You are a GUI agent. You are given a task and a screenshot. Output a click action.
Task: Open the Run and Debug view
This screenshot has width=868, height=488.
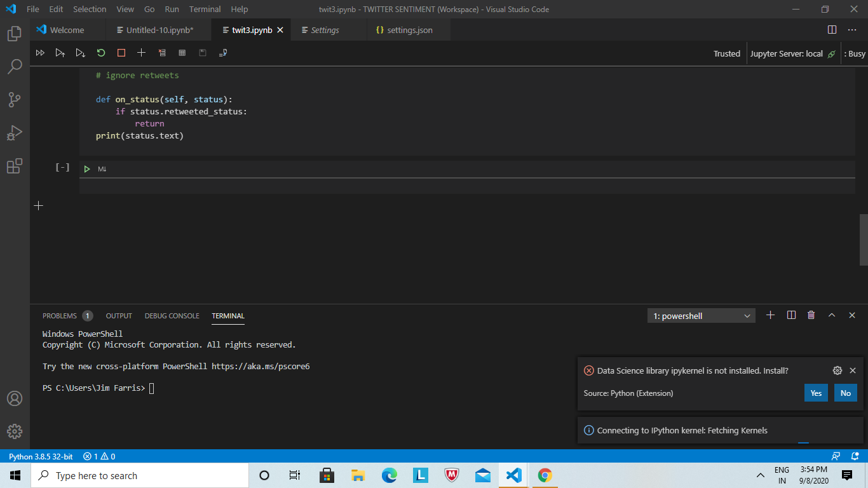coord(15,133)
